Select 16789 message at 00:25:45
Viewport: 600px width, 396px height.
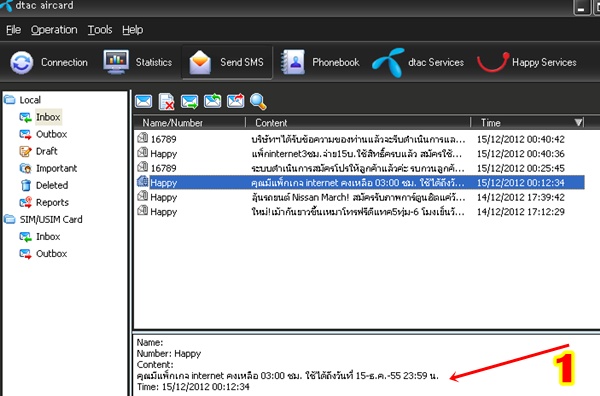coord(360,168)
